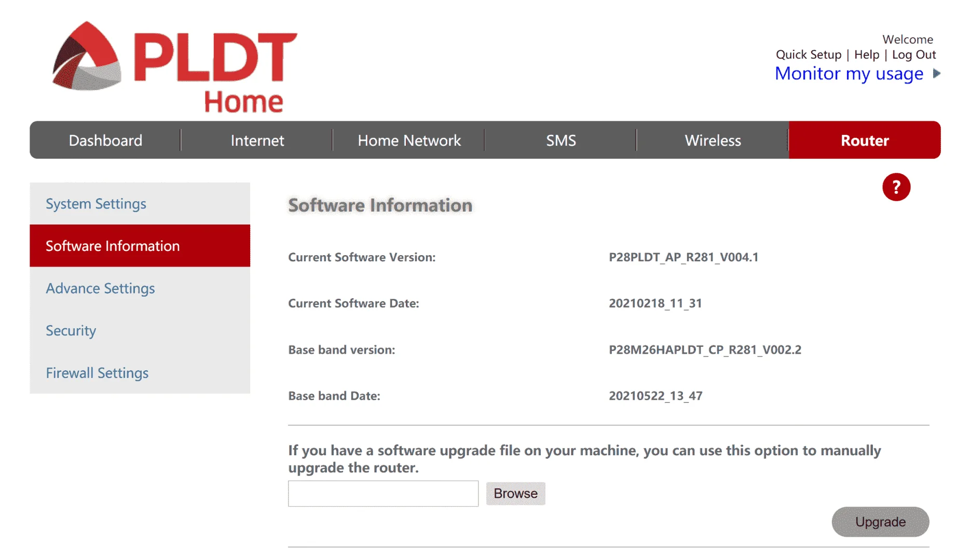Go to Security in the sidebar
Viewport: 971px width, 560px height.
[x=140, y=331]
